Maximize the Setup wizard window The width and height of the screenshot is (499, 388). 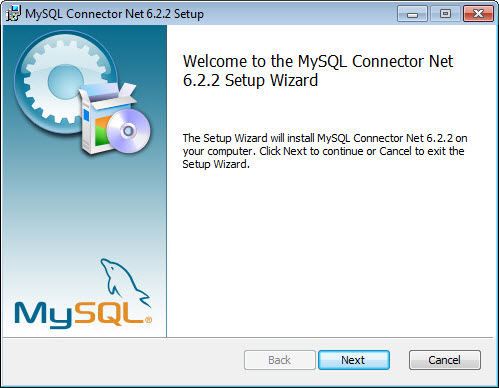pyautogui.click(x=445, y=14)
